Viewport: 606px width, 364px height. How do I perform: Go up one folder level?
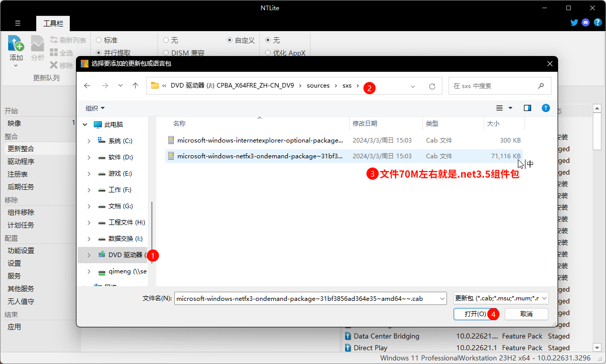[x=135, y=86]
